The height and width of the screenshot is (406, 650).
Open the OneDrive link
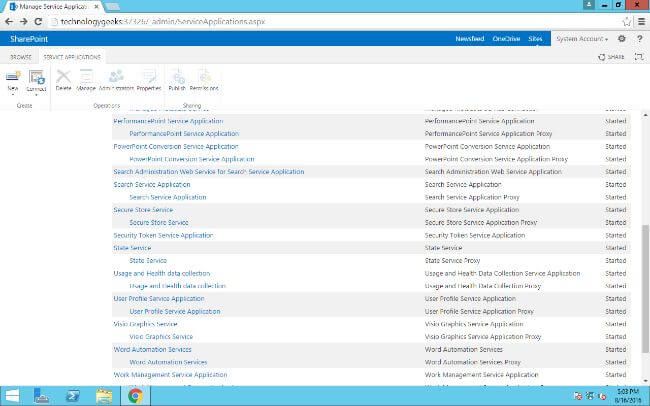point(506,39)
